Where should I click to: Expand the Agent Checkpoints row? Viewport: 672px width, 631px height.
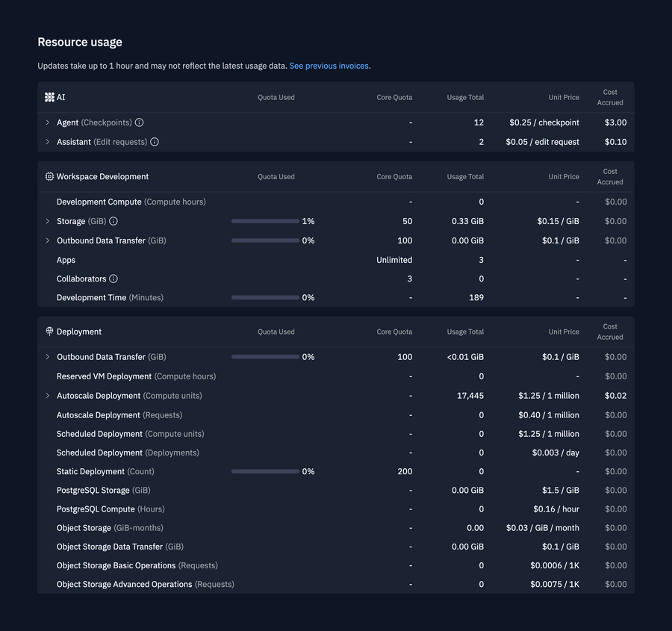tap(47, 122)
